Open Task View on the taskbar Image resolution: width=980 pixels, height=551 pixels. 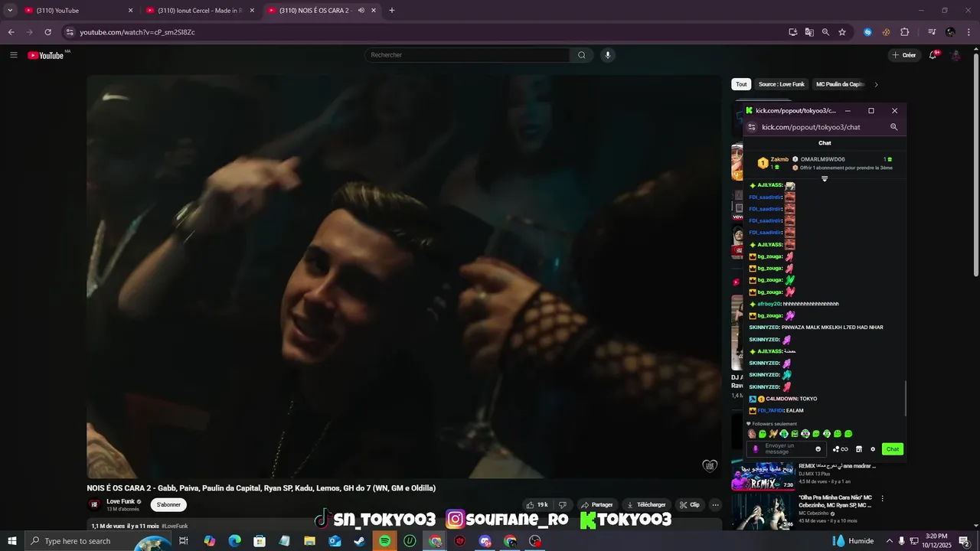click(184, 541)
